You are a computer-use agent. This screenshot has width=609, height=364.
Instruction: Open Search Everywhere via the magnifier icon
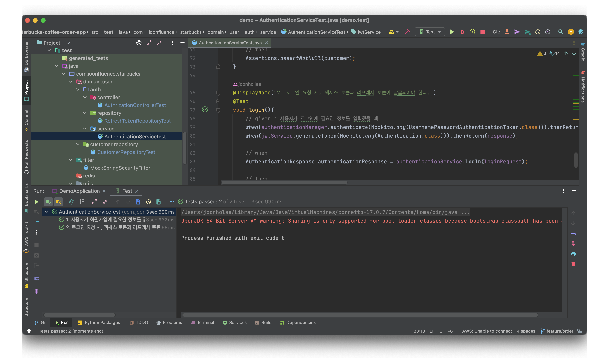(x=560, y=32)
